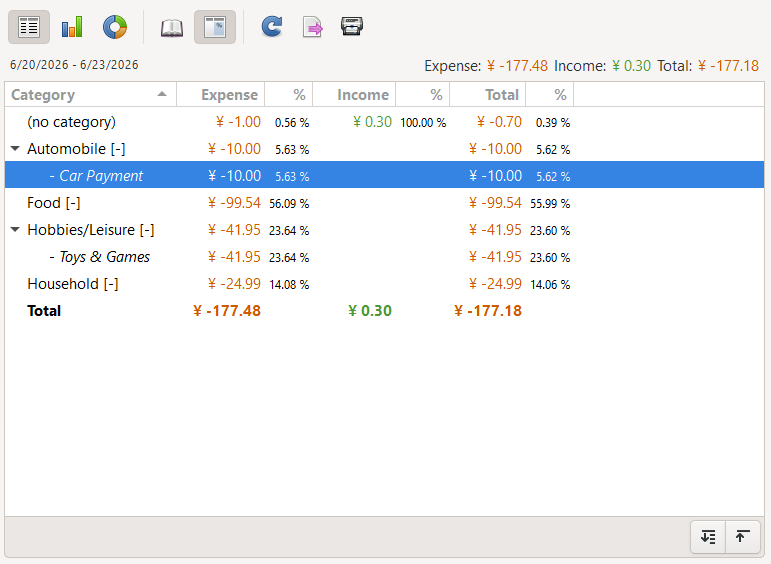Sort by Expense percent column
This screenshot has width=771, height=564.
(x=289, y=94)
